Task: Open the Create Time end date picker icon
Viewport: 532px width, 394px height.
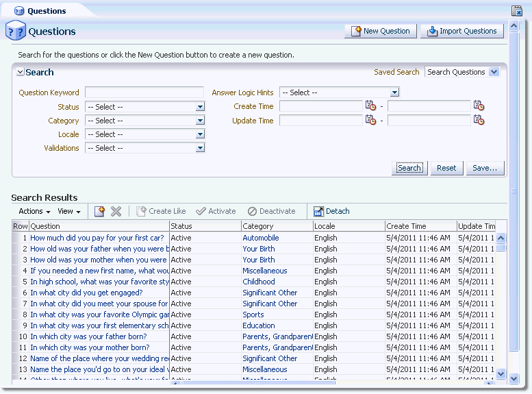Action: tap(479, 106)
